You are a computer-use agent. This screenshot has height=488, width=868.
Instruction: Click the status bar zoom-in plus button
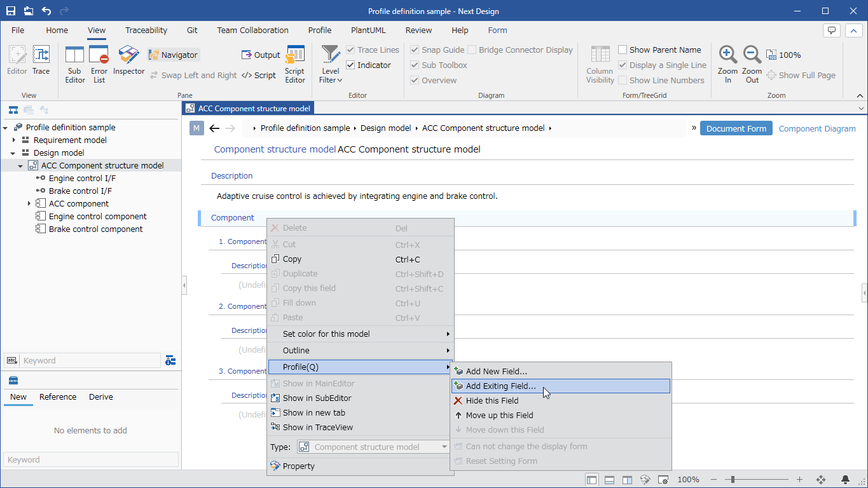800,480
